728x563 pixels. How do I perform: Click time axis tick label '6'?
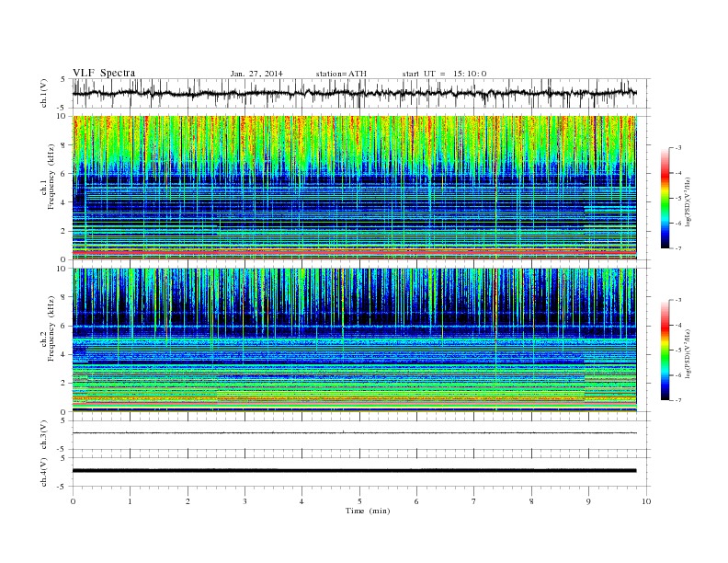click(x=416, y=501)
